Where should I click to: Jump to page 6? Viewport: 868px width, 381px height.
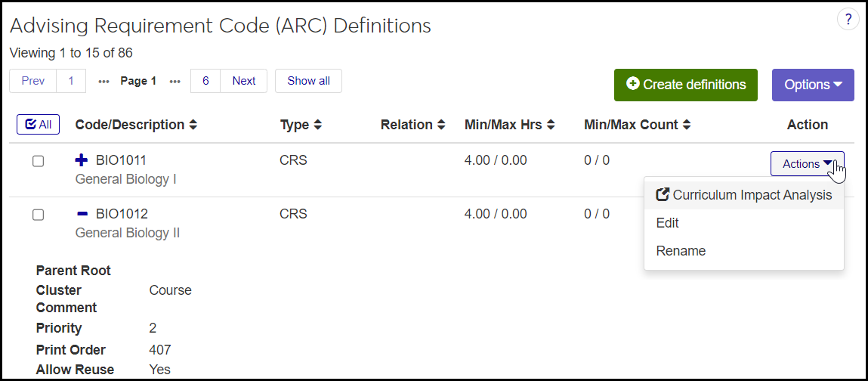pos(205,81)
